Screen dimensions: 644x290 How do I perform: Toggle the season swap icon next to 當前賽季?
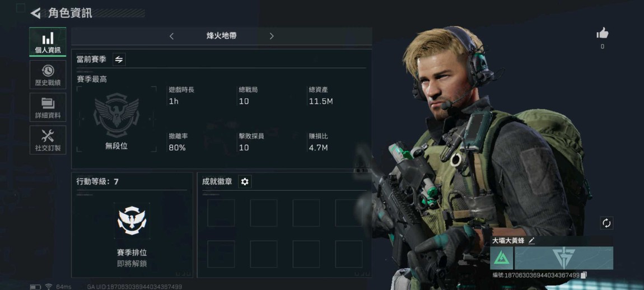pos(119,59)
